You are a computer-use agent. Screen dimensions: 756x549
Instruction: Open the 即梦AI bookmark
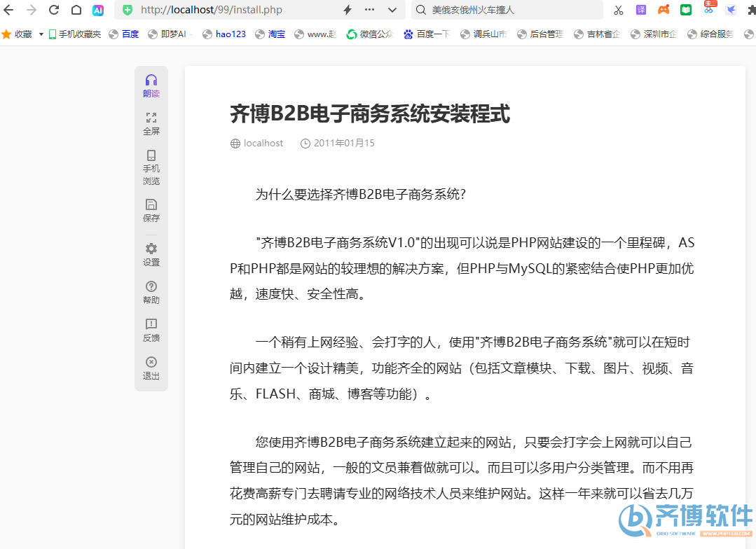point(167,34)
